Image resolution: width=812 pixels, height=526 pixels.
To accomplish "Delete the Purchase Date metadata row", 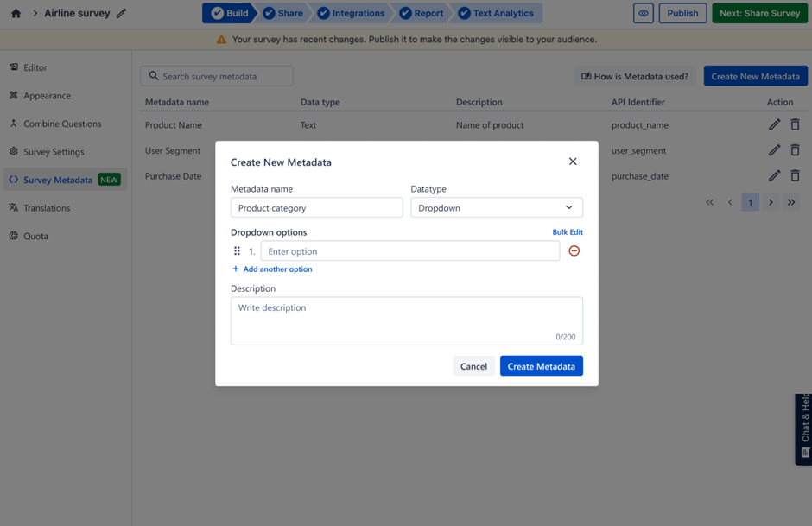I will 795,176.
